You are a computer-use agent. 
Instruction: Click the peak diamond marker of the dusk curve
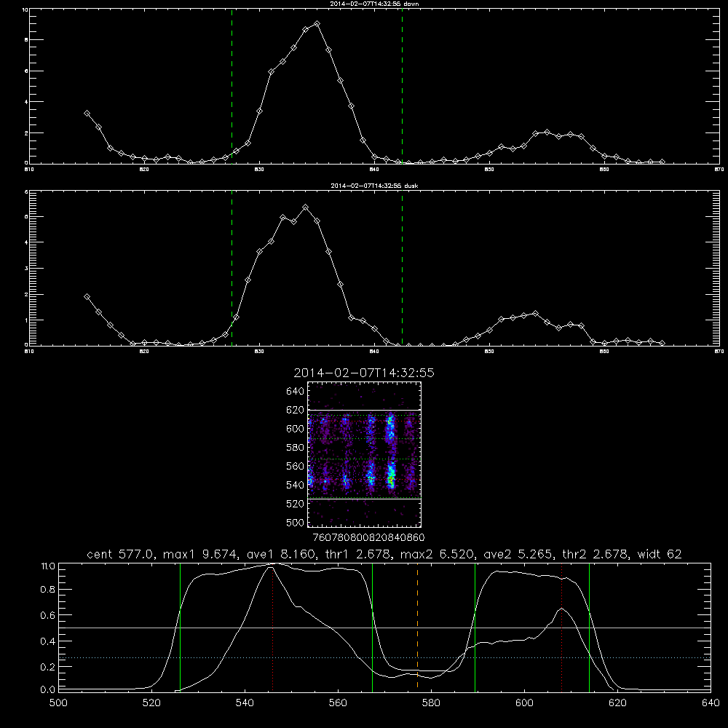[305, 207]
